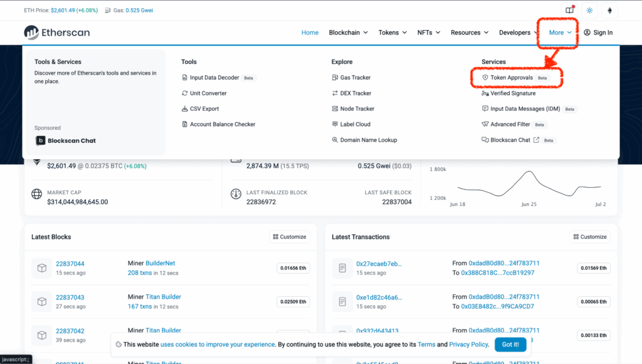
Task: Expand the NFTs dropdown menu
Action: (429, 33)
